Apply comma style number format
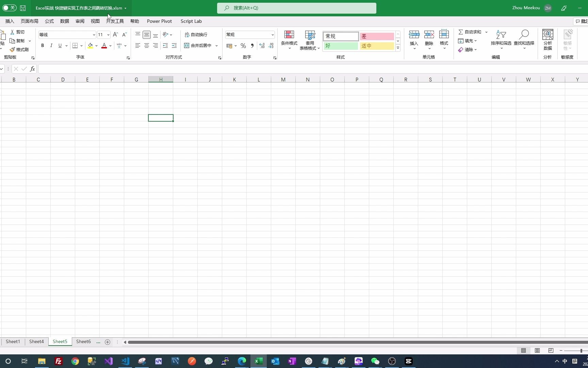Viewport: 588px width, 368px height. (252, 46)
